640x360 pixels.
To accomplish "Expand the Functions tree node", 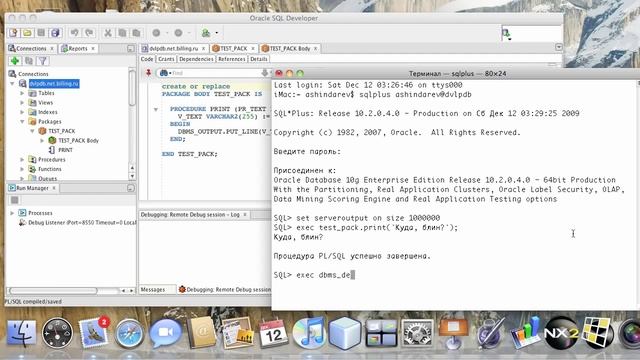I will 22,169.
